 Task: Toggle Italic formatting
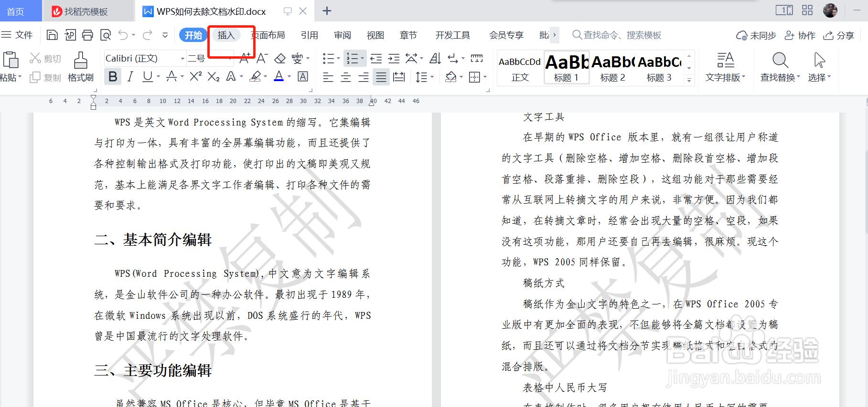pyautogui.click(x=130, y=76)
